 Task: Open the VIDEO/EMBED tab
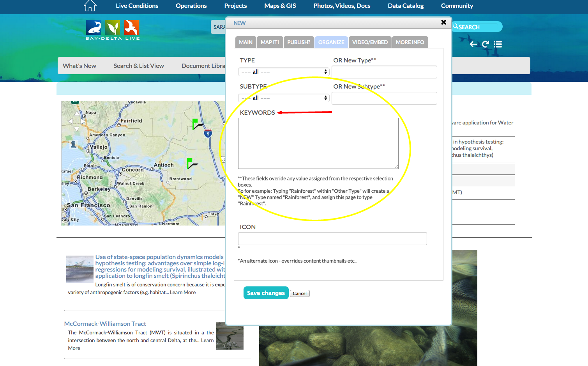370,42
